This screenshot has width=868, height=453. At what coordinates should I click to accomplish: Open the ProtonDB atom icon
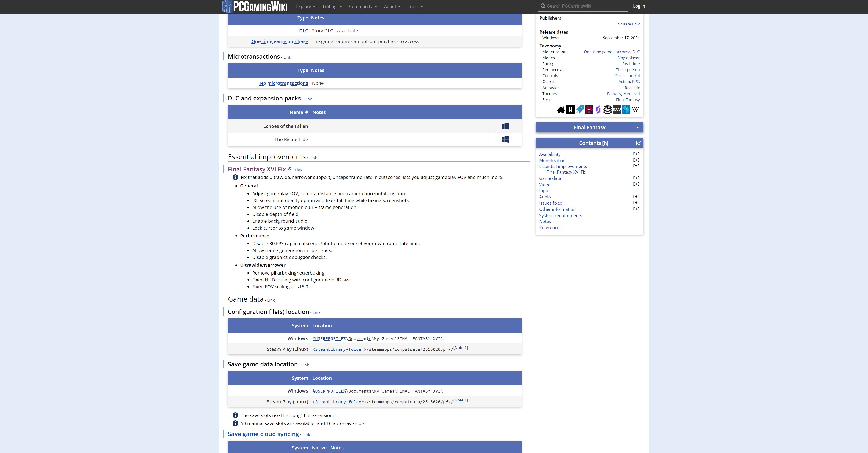(x=589, y=110)
